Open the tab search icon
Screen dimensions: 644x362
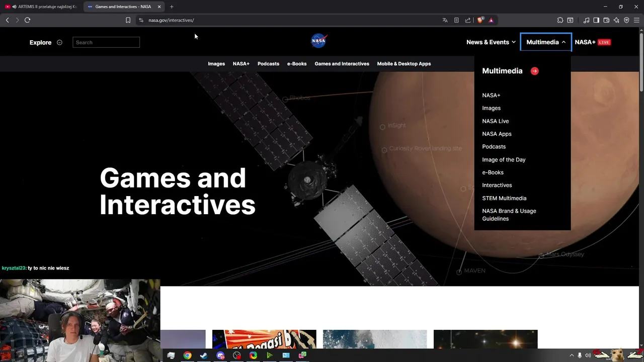coord(570,20)
